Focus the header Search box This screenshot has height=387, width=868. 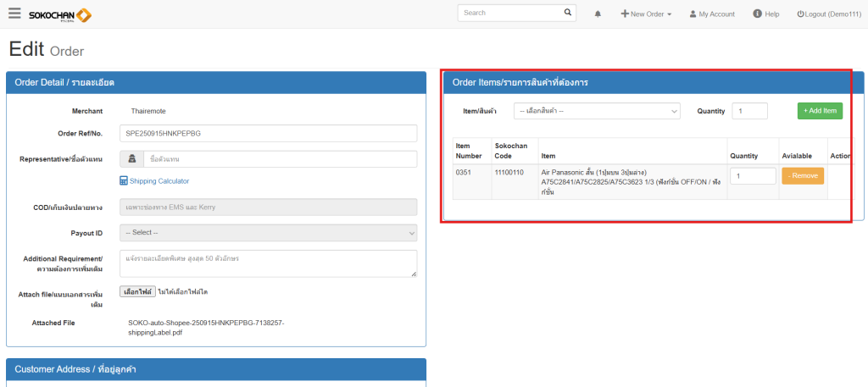click(x=509, y=13)
